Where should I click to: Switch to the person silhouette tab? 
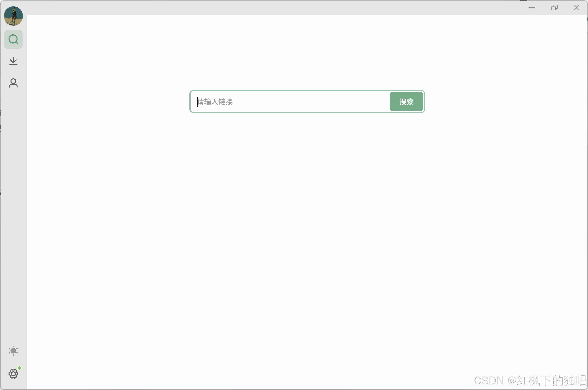point(13,83)
